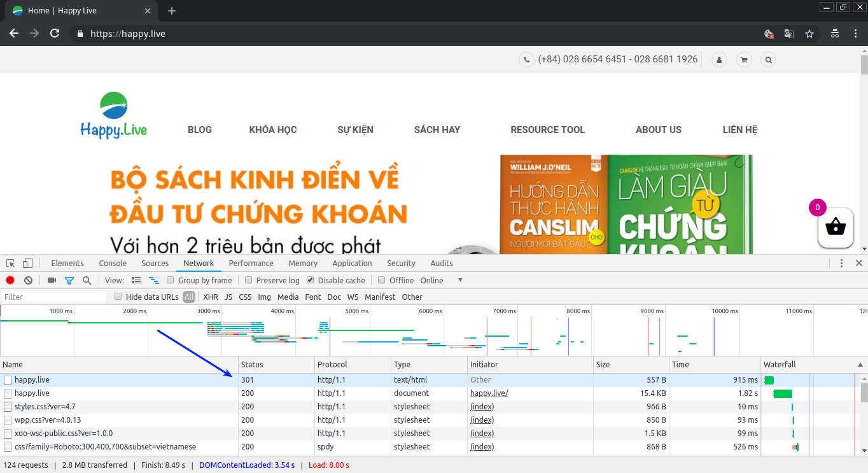This screenshot has height=473, width=868.
Task: Open the SÁCH HAY menu link
Action: [437, 129]
